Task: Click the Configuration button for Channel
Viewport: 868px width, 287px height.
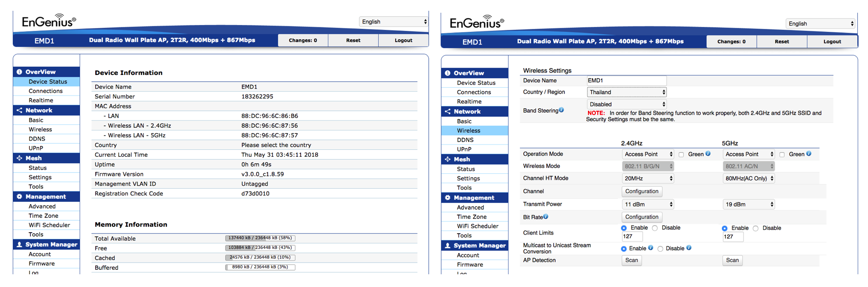Action: [x=642, y=191]
